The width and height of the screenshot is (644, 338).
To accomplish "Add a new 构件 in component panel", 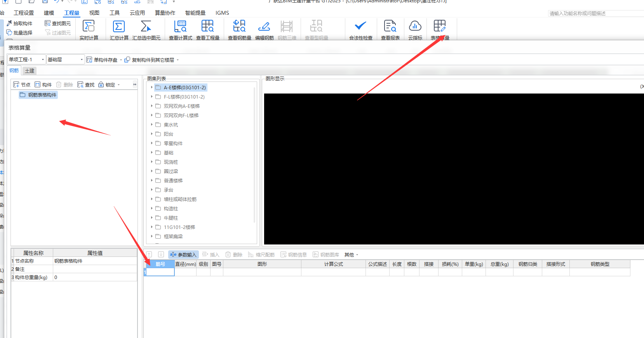I will coord(43,85).
